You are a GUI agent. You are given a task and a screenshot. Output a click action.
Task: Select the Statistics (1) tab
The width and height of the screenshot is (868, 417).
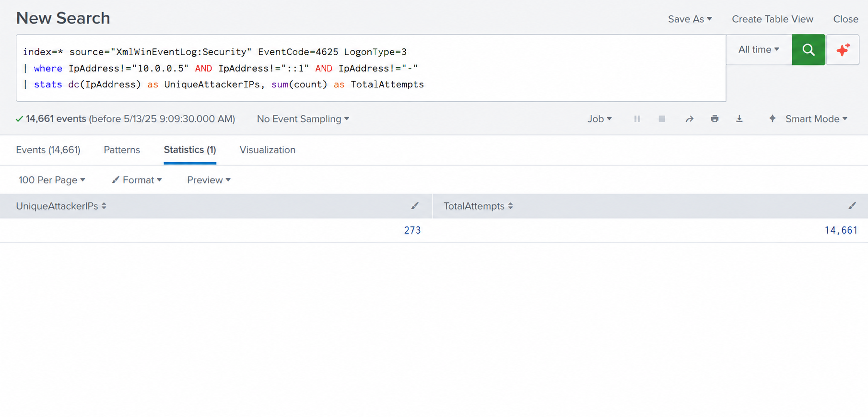tap(190, 150)
